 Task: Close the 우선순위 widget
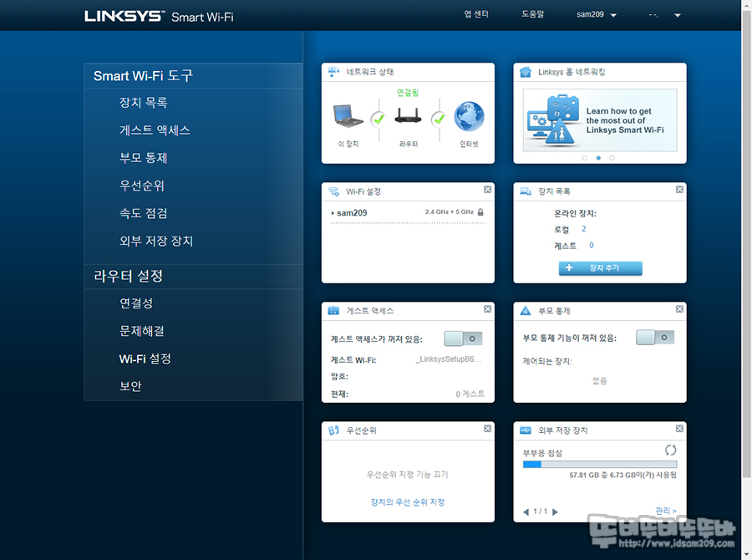point(487,429)
